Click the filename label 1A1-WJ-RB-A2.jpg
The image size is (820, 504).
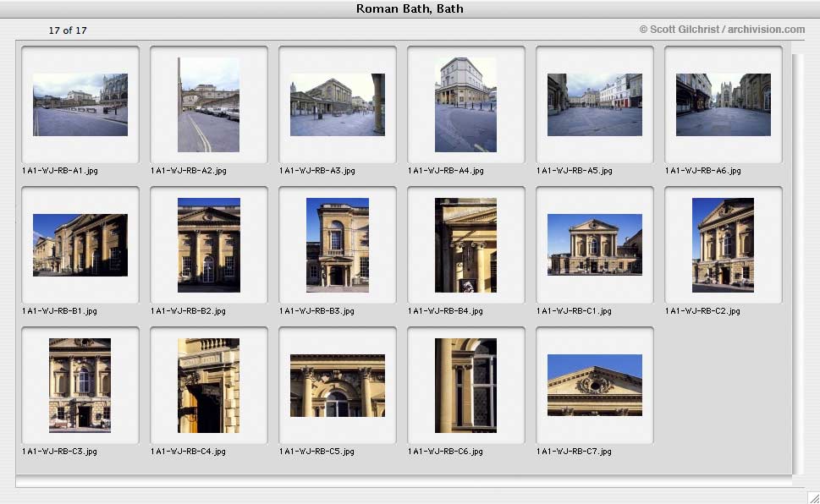tap(189, 171)
